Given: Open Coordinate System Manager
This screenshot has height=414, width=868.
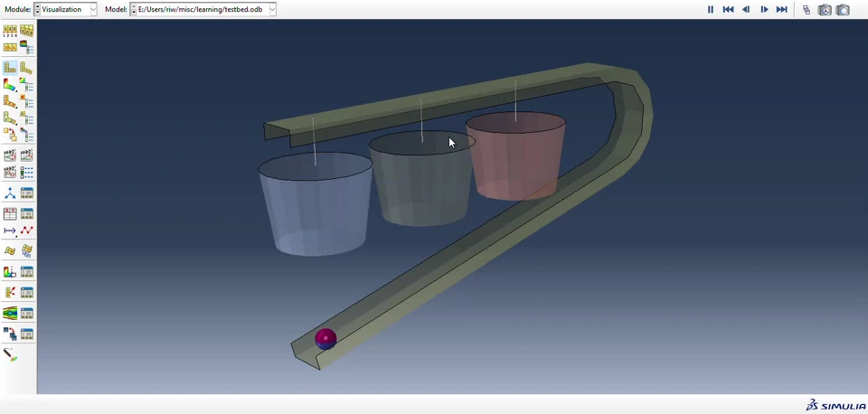Looking at the screenshot, I should pyautogui.click(x=26, y=193).
